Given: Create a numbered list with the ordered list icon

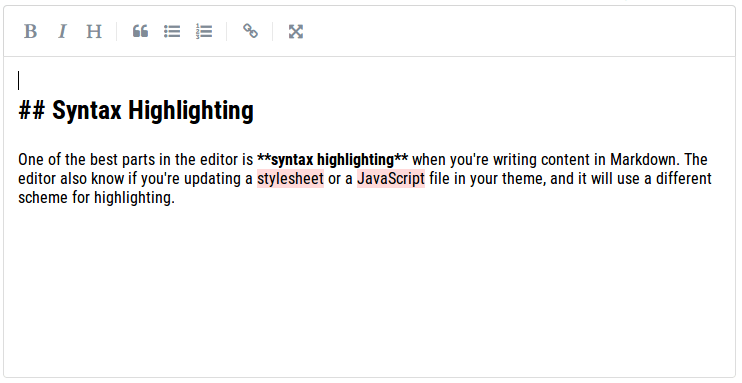Looking at the screenshot, I should click(204, 32).
